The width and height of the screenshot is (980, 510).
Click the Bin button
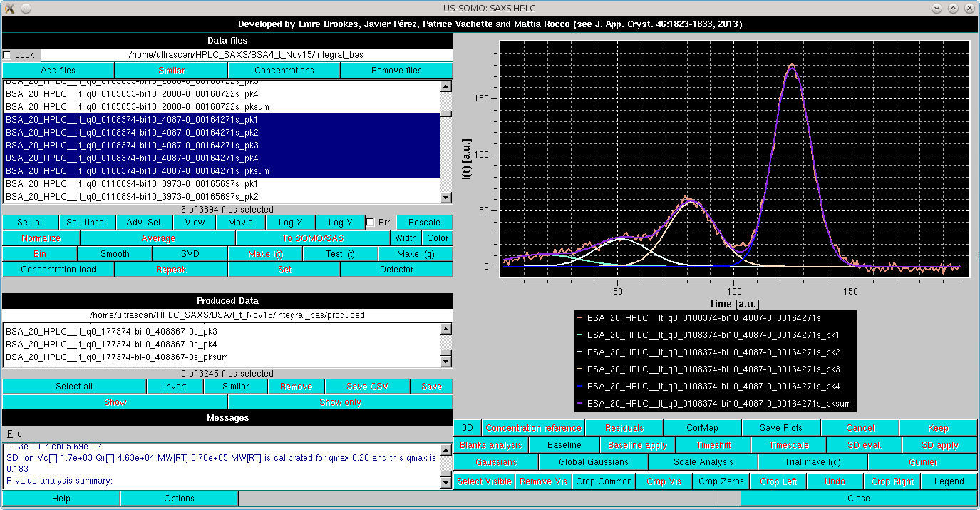coord(40,254)
